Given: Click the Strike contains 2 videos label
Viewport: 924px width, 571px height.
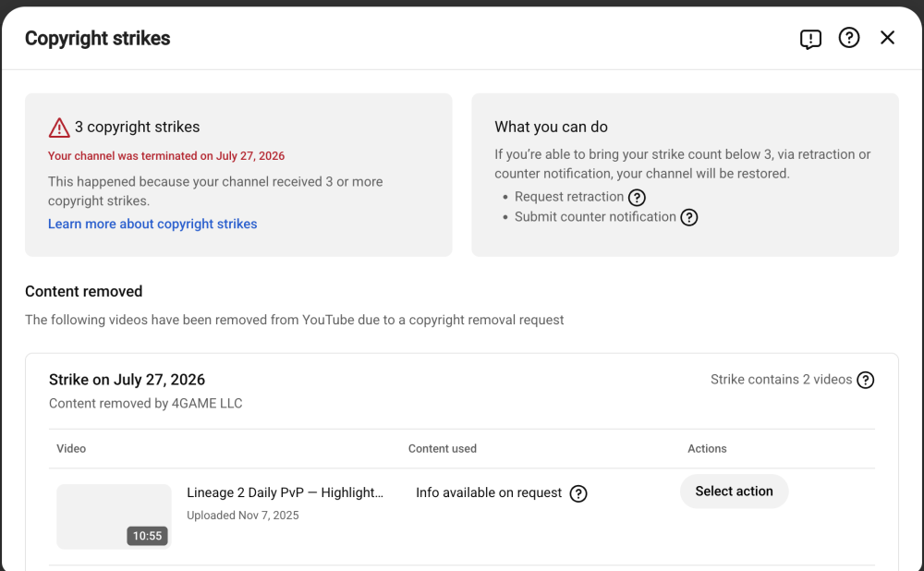Looking at the screenshot, I should tap(781, 380).
